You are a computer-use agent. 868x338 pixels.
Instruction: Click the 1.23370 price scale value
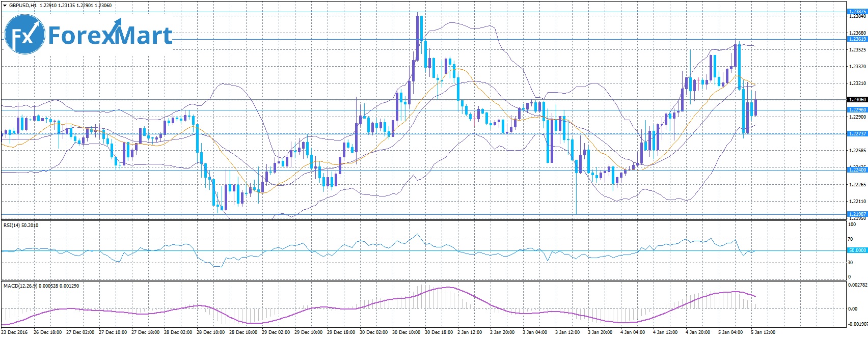(x=858, y=67)
